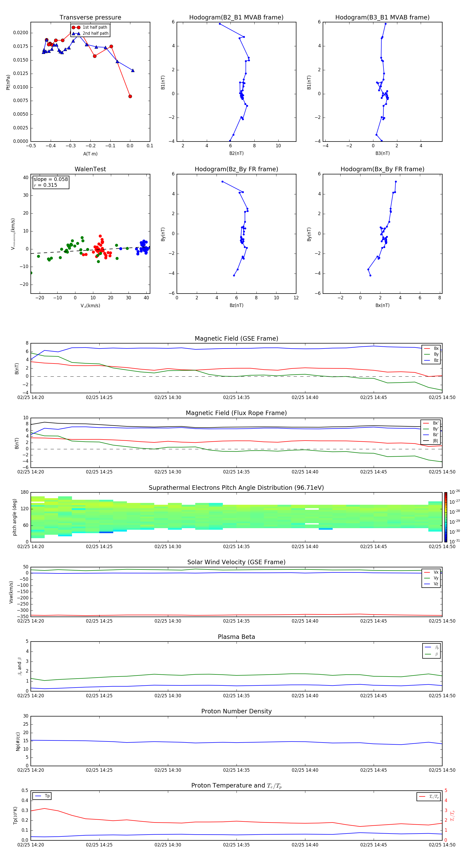Click the 'Np(#/cc)' y-axis label
473x868 pixels.
(18, 741)
